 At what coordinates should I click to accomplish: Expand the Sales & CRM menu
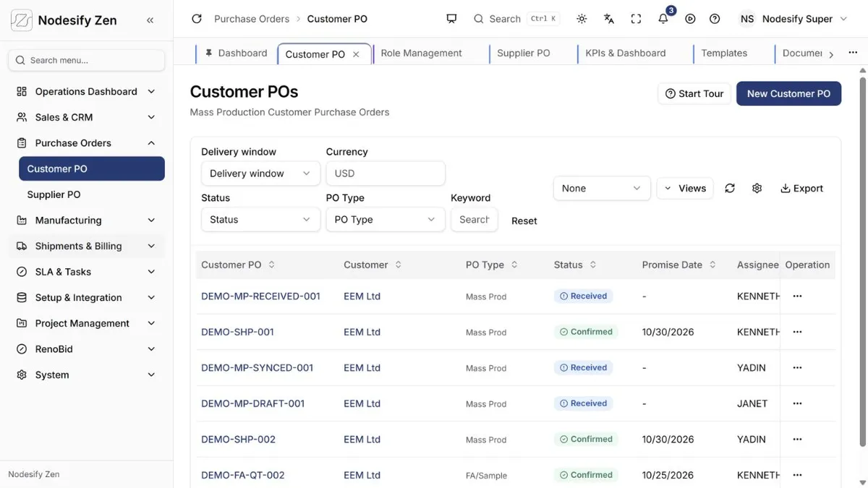[86, 117]
